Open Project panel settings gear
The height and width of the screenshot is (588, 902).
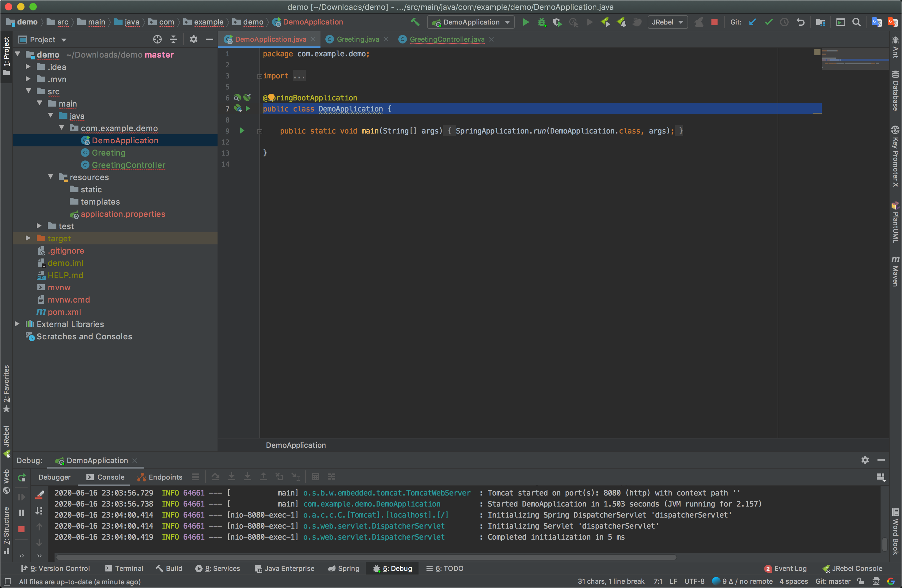click(x=193, y=40)
